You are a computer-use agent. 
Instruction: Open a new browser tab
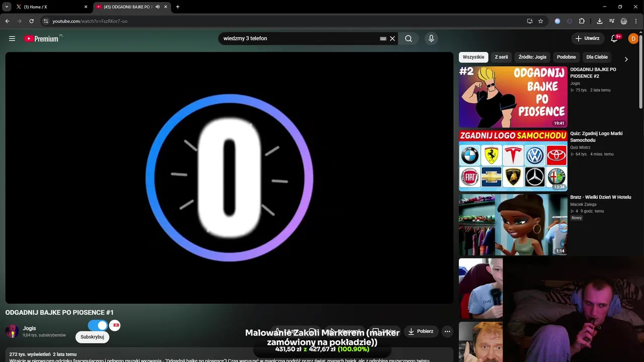(178, 7)
